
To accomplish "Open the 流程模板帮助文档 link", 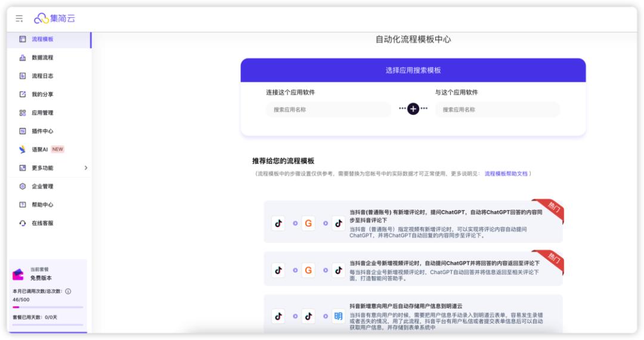I will coord(506,174).
